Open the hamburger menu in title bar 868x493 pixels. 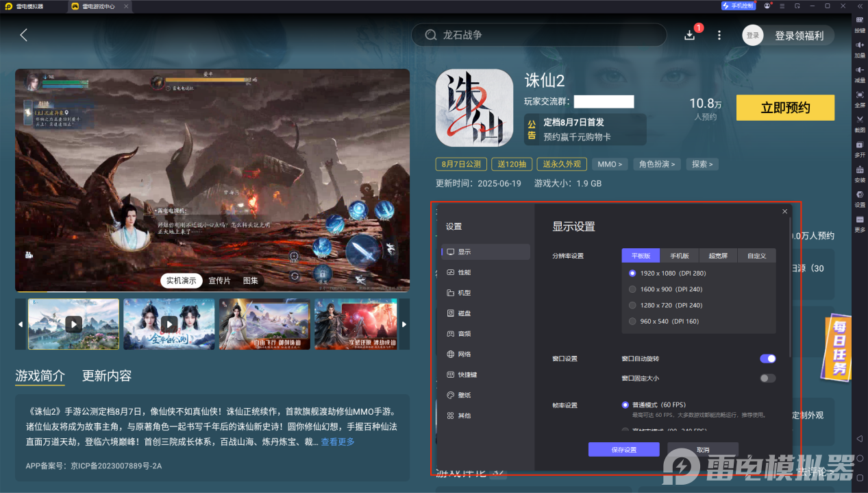tap(782, 5)
